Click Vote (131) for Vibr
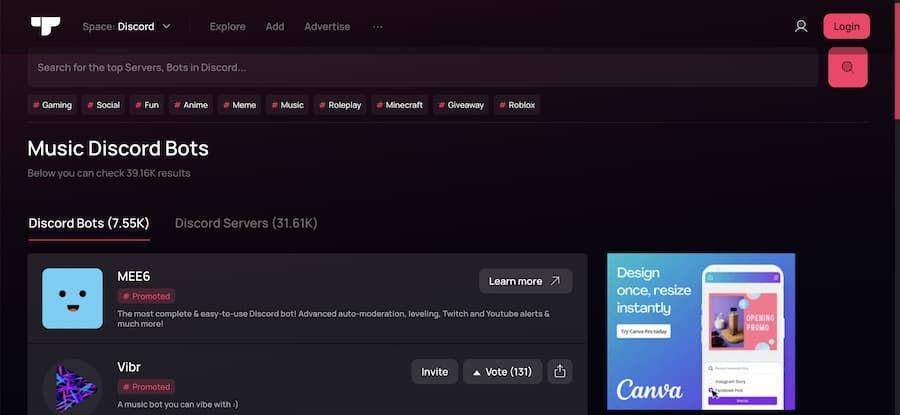 502,371
